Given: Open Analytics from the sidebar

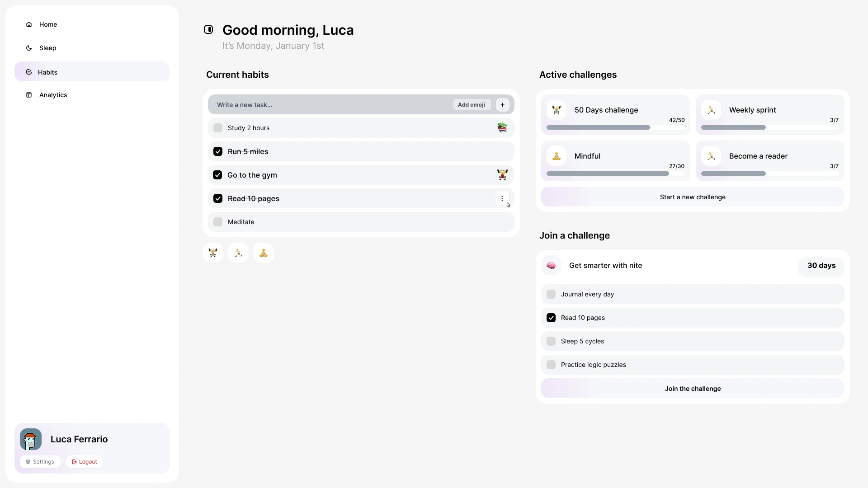Looking at the screenshot, I should point(53,95).
